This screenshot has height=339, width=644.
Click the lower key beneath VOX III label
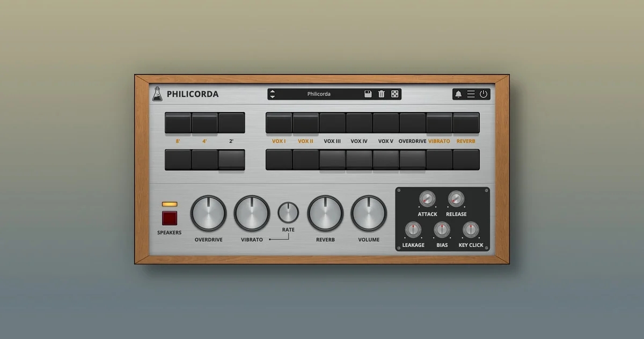(332, 160)
